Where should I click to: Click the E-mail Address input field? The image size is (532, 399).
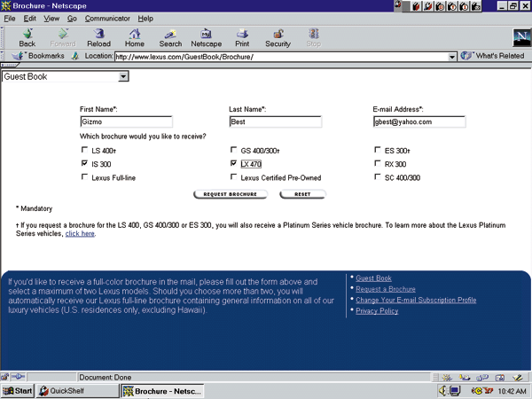(419, 122)
